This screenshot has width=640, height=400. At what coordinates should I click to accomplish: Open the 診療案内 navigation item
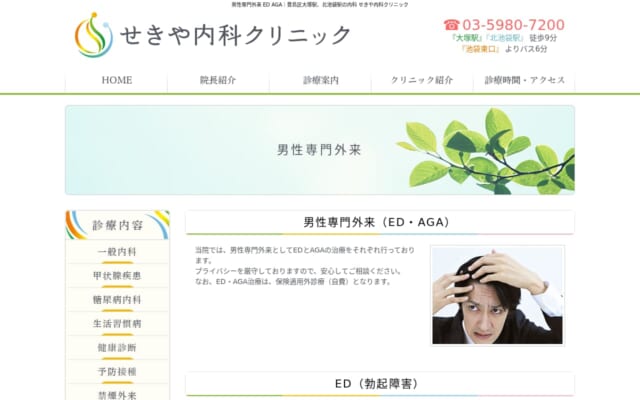click(x=320, y=80)
